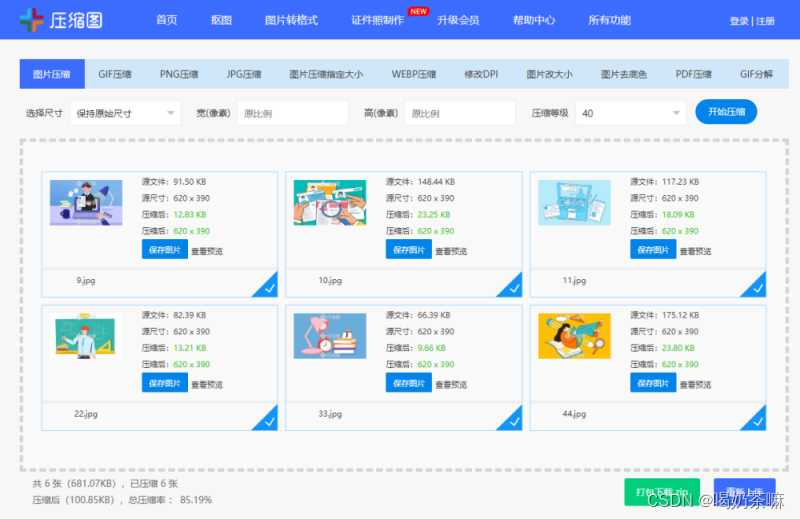This screenshot has width=800, height=519.
Task: Switch to WEBP压缩 tab
Action: [414, 74]
